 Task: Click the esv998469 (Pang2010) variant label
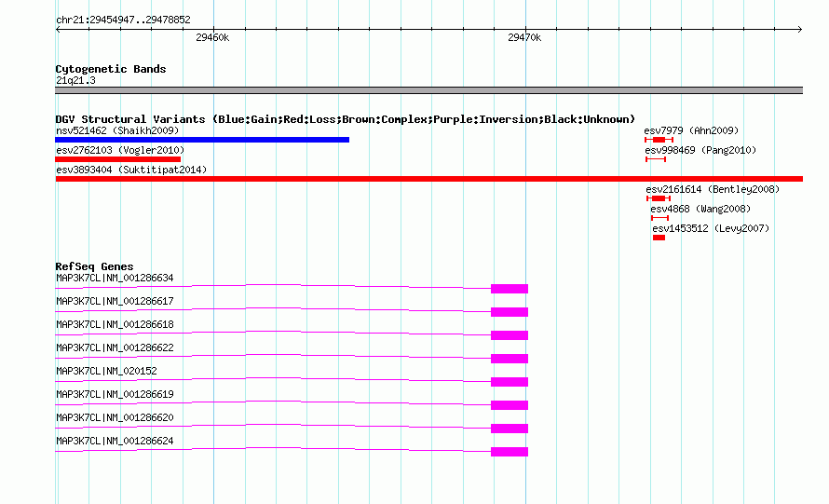700,150
